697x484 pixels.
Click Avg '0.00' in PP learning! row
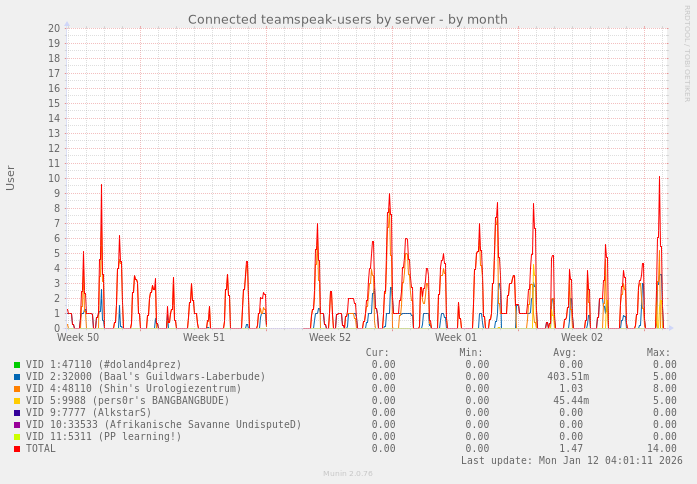pos(571,437)
